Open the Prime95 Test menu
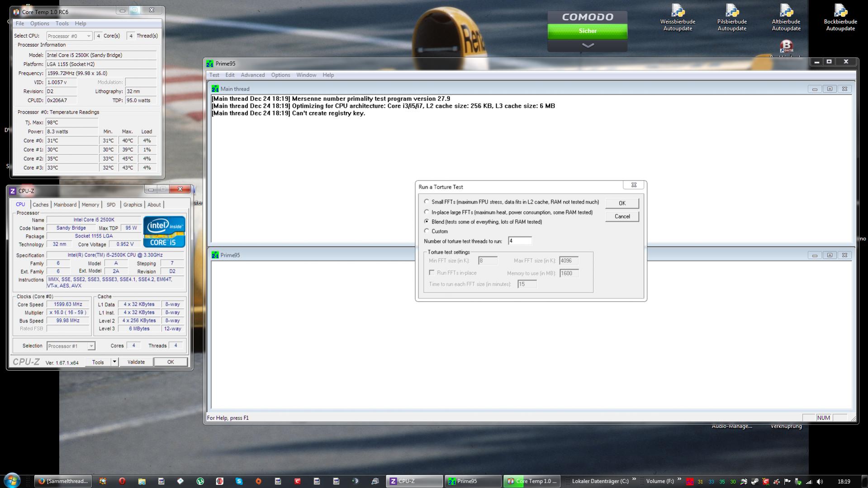 click(x=214, y=75)
